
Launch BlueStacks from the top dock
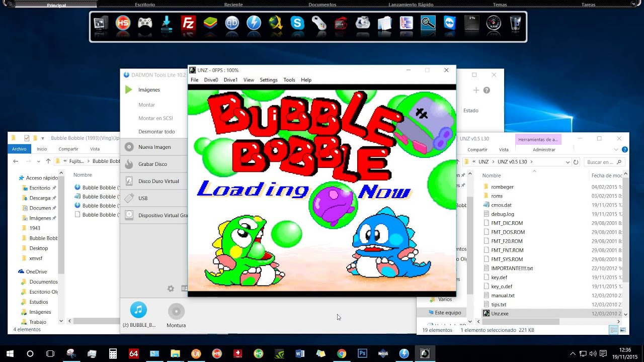pyautogui.click(x=210, y=23)
